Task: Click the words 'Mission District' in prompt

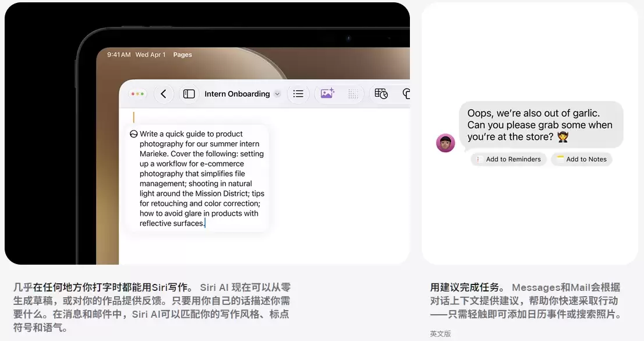Action: tap(222, 194)
